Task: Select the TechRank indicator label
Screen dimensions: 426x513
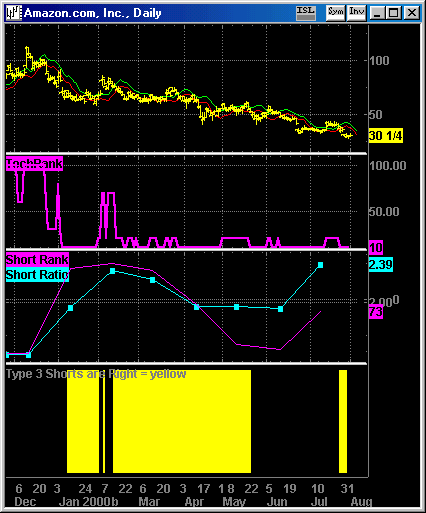Action: (34, 164)
